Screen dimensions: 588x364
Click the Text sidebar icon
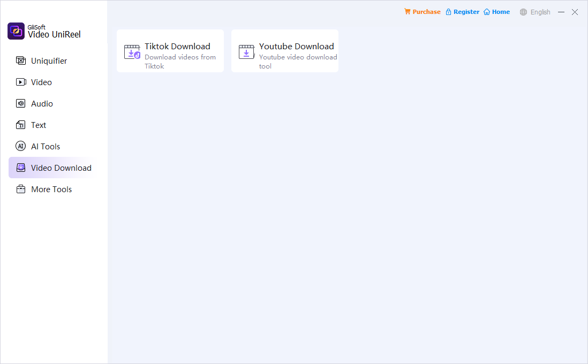click(21, 125)
